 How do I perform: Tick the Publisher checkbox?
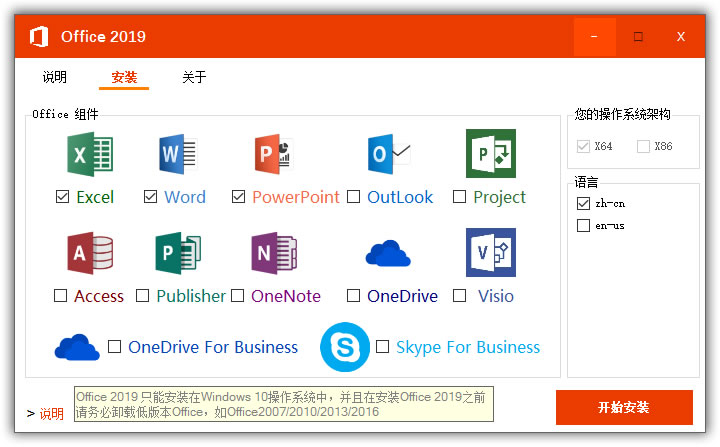pos(142,295)
